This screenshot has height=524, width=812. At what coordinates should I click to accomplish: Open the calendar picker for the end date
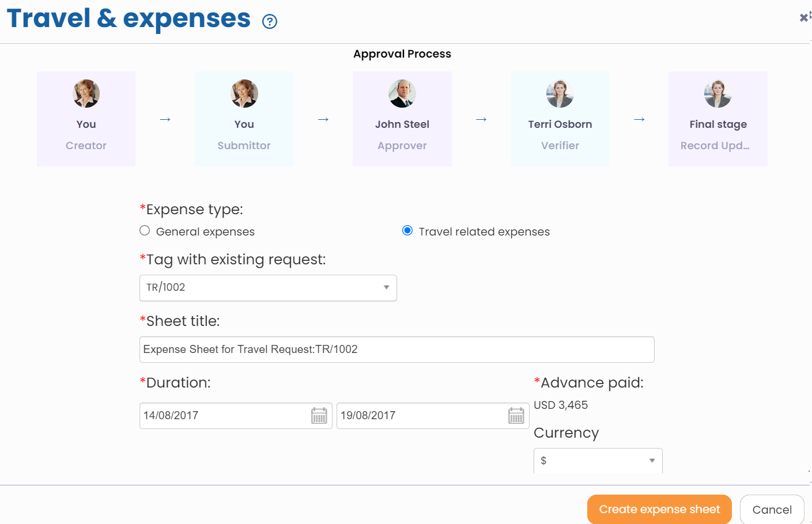[516, 415]
